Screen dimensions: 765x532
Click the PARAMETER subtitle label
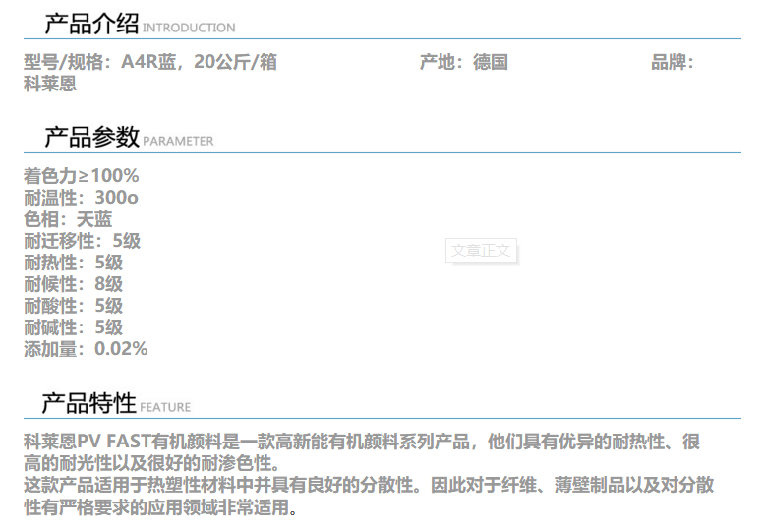[x=178, y=142]
